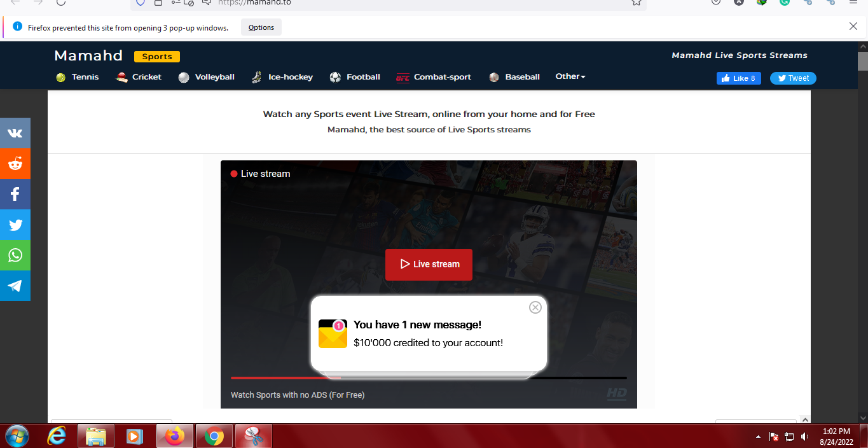Image resolution: width=868 pixels, height=448 pixels.
Task: Click 'Mamahd Live Sports Streams' header text
Action: point(740,55)
